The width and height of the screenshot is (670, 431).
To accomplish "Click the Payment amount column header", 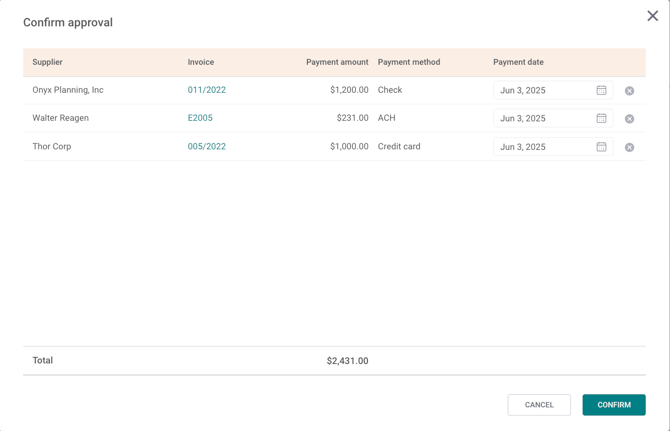I will tap(337, 62).
